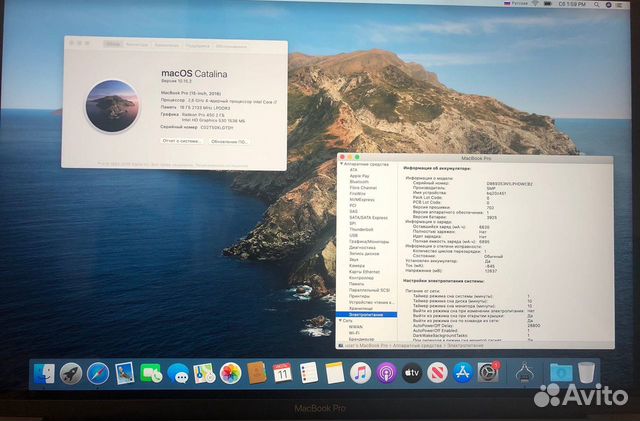Viewport: 640px width, 421px height.
Task: Select Карты Ethernet in sidebar
Action: point(364,272)
